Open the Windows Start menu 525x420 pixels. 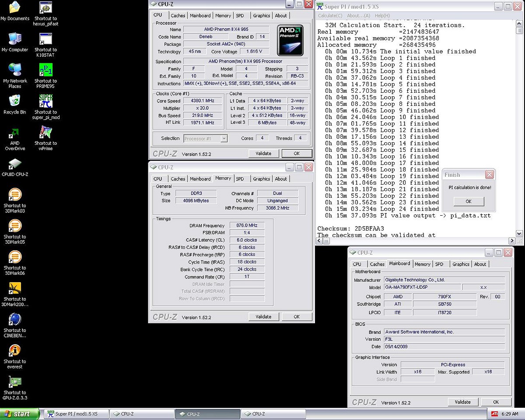(x=20, y=414)
